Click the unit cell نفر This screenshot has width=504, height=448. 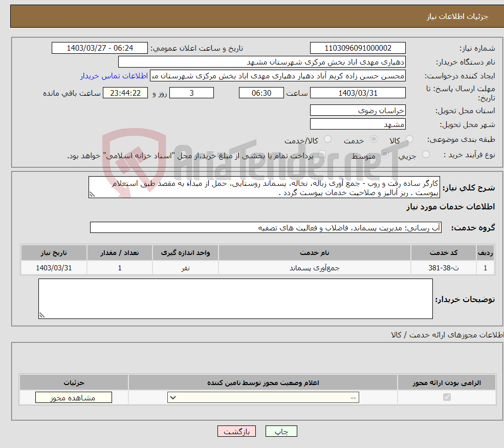(x=185, y=268)
